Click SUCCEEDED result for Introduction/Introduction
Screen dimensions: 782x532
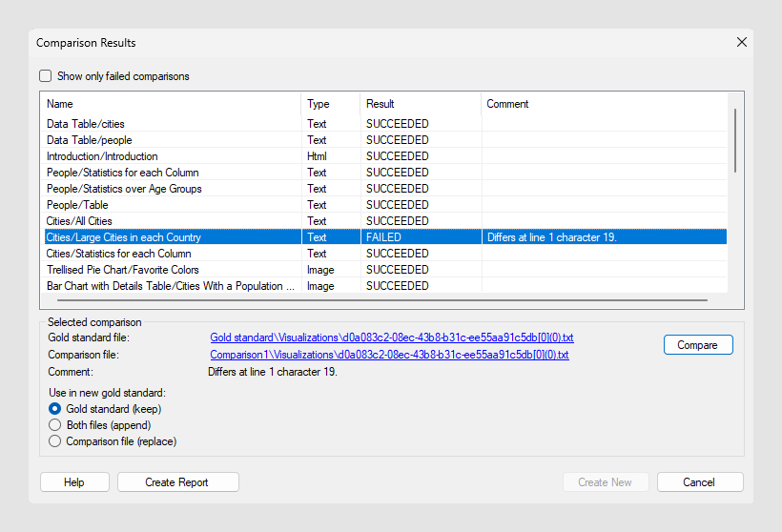click(421, 156)
